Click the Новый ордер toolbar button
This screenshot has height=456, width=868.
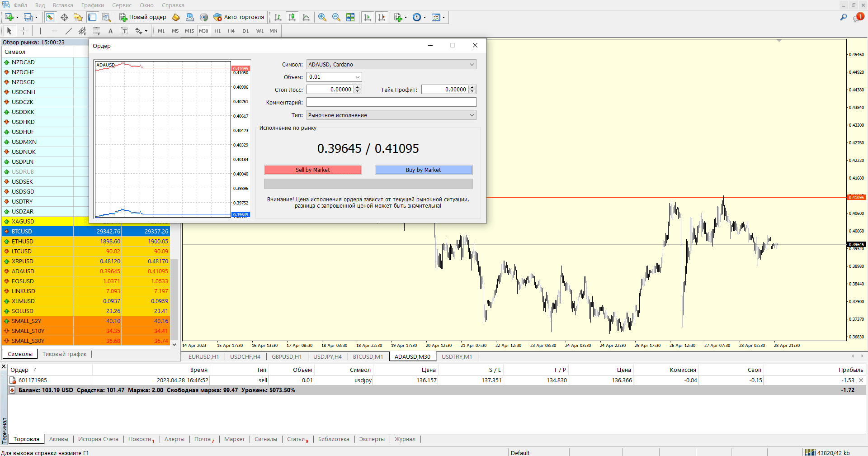pyautogui.click(x=143, y=17)
